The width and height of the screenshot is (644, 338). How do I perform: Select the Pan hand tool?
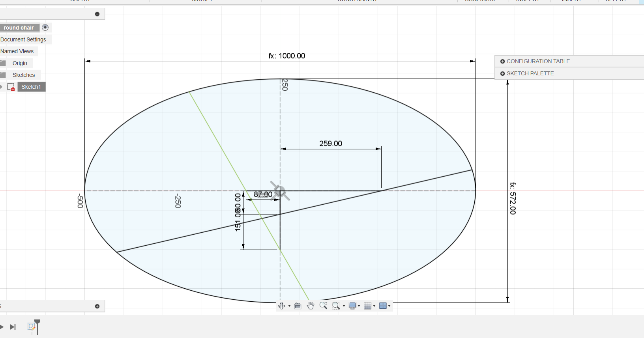(x=311, y=306)
